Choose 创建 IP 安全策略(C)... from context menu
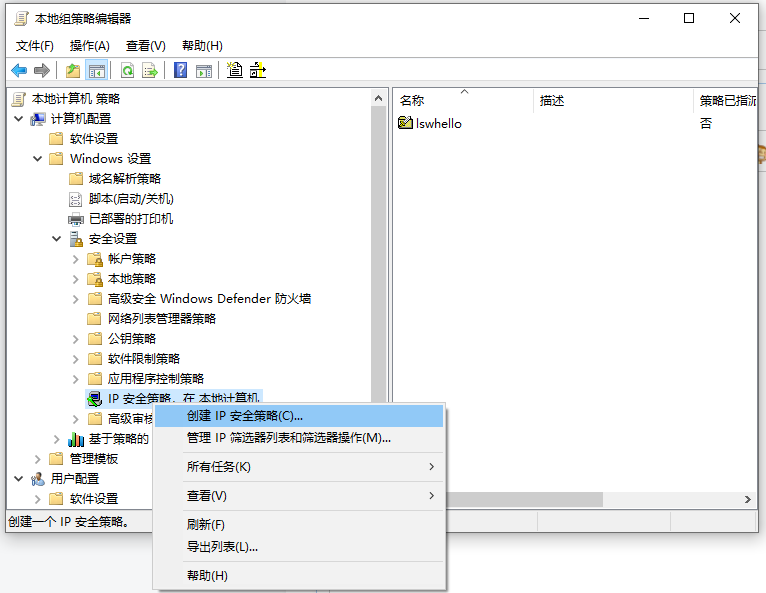Image resolution: width=766 pixels, height=593 pixels. (299, 416)
